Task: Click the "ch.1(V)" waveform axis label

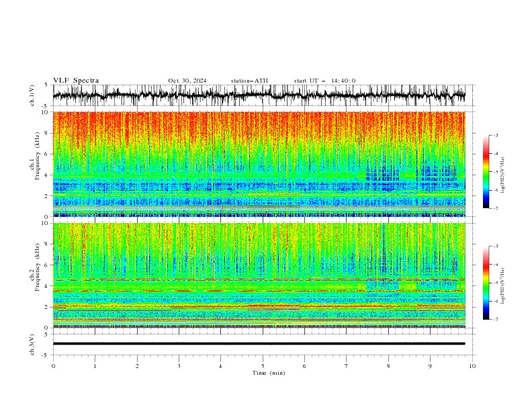Action: [32, 95]
